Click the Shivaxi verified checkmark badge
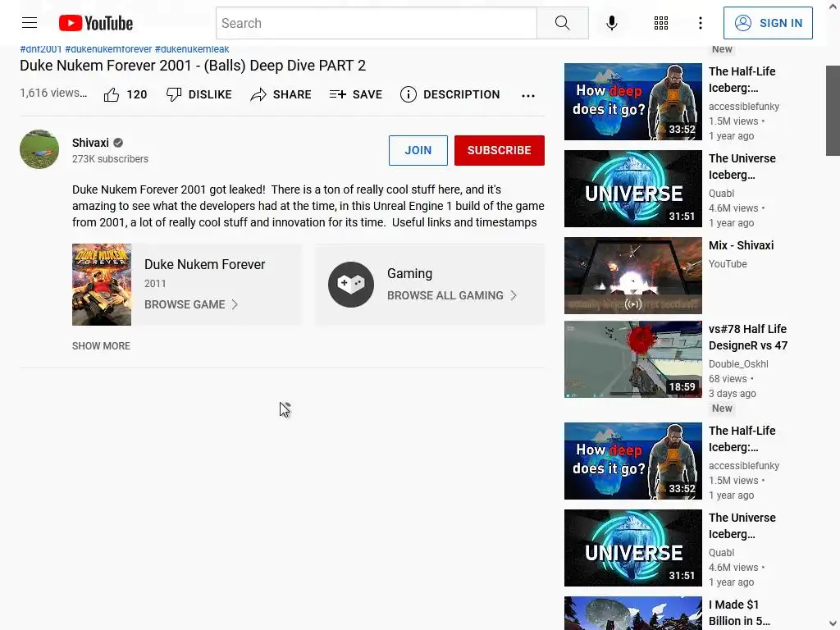The width and height of the screenshot is (840, 630). coord(118,143)
